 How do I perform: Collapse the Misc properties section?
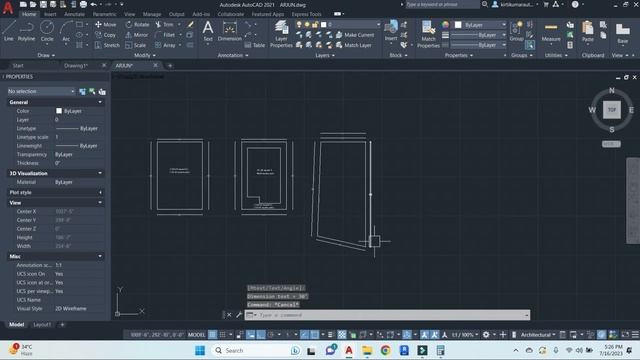click(x=100, y=256)
